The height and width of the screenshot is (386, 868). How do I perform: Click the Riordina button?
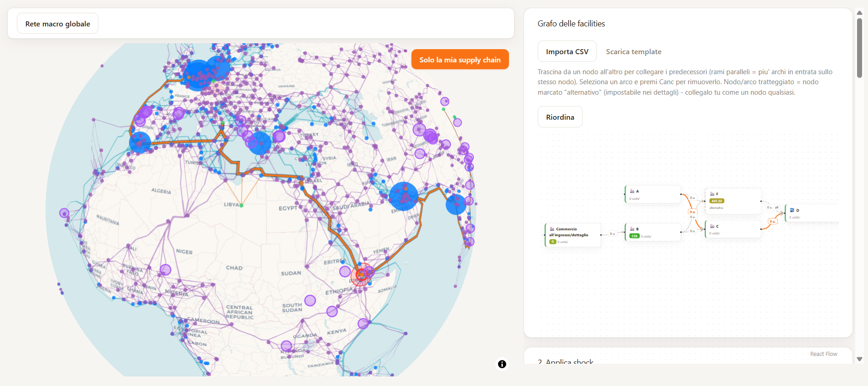[x=560, y=117]
